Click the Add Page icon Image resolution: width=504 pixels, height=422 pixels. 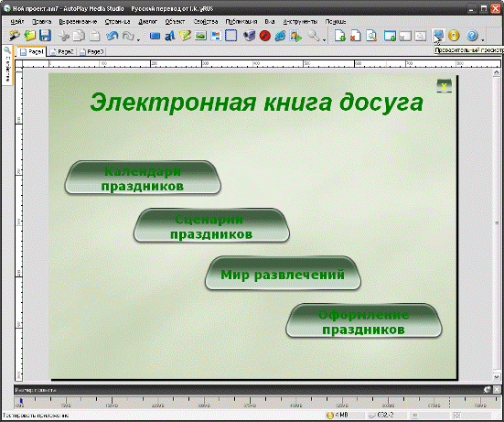click(x=339, y=36)
